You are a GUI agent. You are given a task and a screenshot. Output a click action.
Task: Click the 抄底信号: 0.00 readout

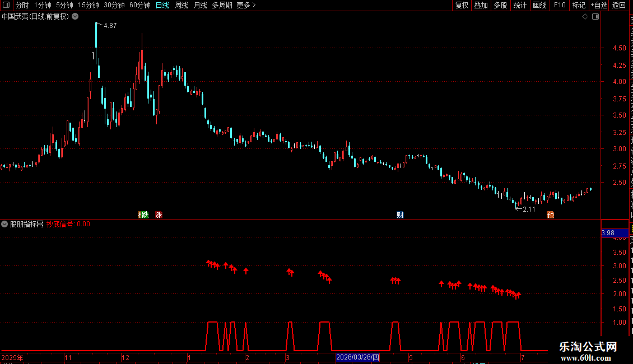coord(68,224)
